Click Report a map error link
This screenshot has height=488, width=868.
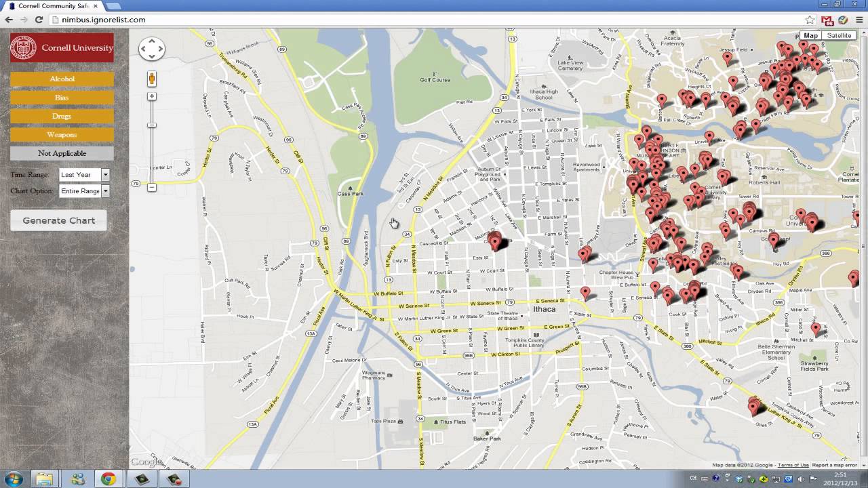[x=835, y=465]
